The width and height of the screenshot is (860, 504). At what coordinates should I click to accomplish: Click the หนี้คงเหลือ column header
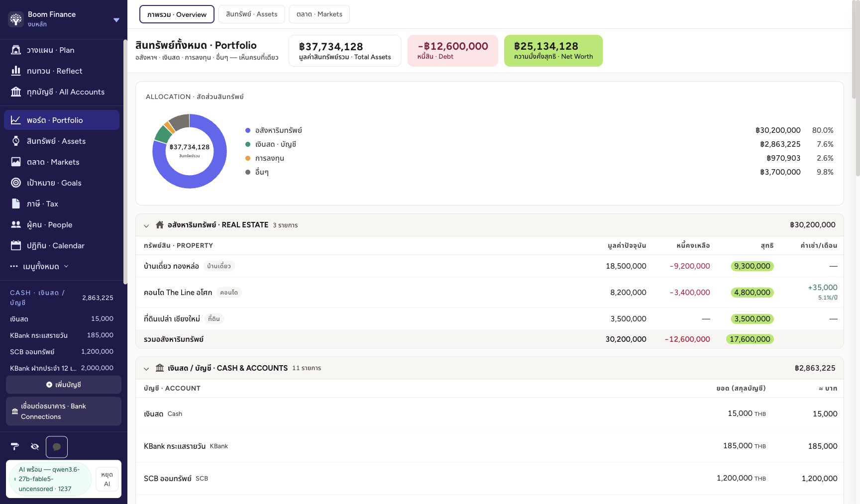coord(693,245)
